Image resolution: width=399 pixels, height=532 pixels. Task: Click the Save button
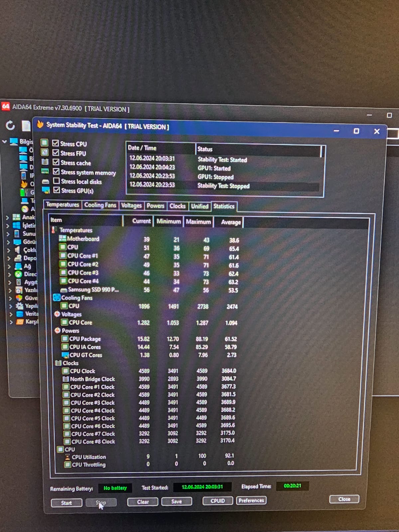[177, 501]
